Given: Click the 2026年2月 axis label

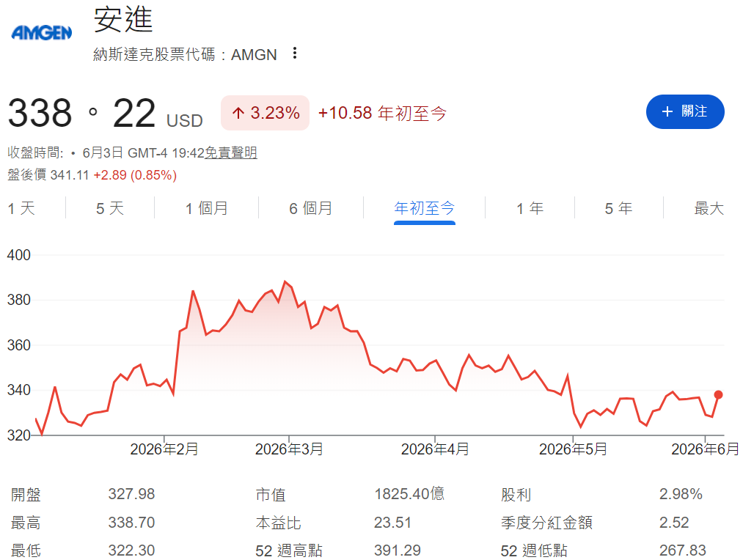Looking at the screenshot, I should 164,449.
